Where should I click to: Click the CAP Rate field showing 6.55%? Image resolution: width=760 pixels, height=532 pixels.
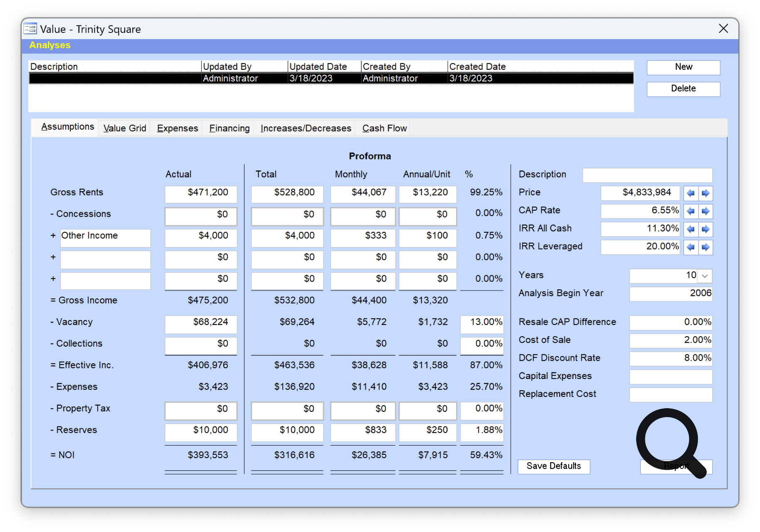point(640,211)
